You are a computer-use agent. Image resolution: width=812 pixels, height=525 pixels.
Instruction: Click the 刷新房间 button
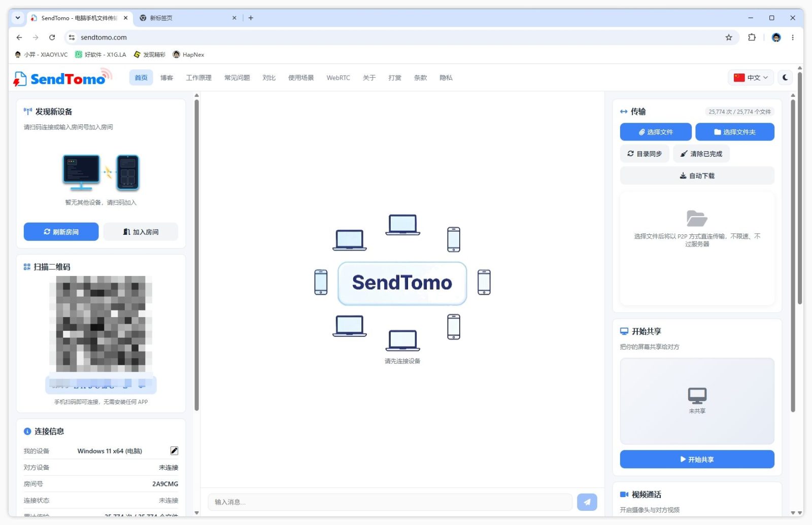61,232
